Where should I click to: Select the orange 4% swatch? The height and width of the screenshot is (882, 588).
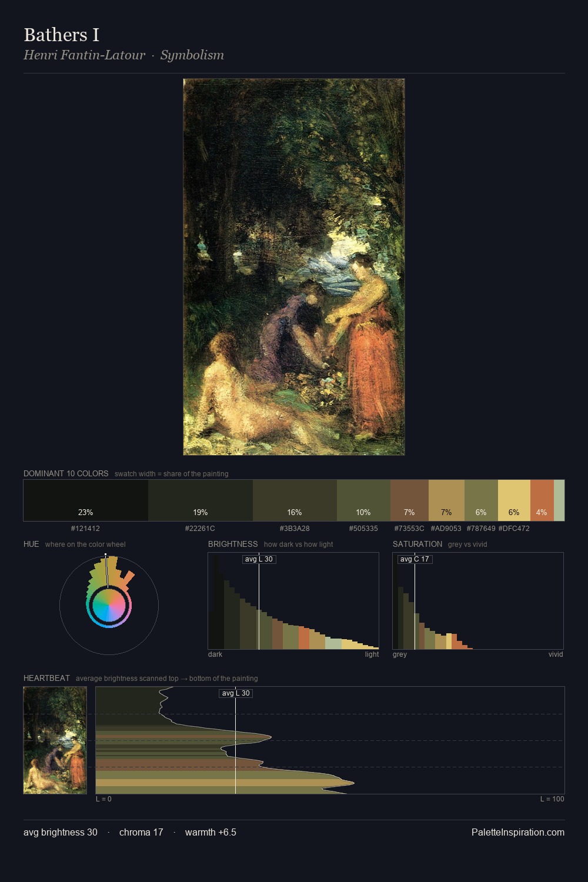[542, 500]
